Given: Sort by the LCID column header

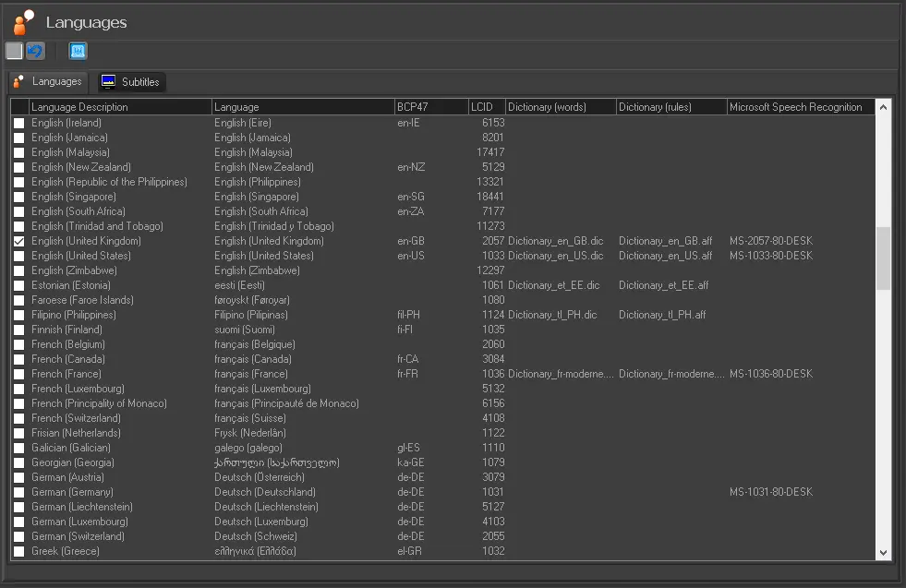Looking at the screenshot, I should [x=487, y=107].
